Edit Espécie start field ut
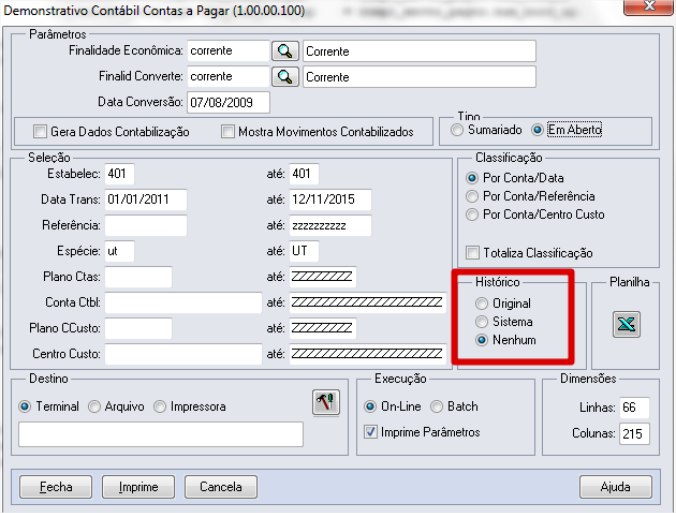 (x=119, y=251)
